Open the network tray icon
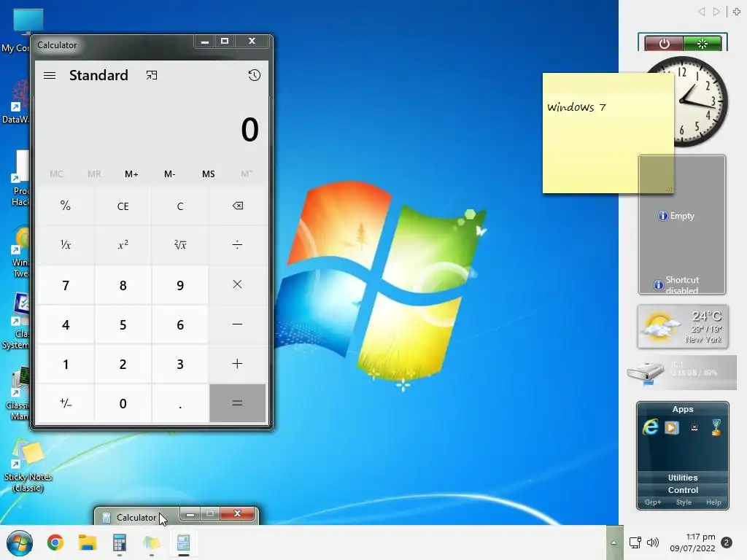The width and height of the screenshot is (747, 560). point(635,542)
